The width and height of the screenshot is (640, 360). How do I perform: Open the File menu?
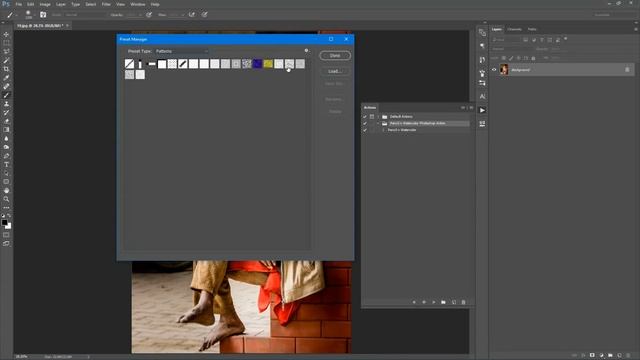coord(19,4)
